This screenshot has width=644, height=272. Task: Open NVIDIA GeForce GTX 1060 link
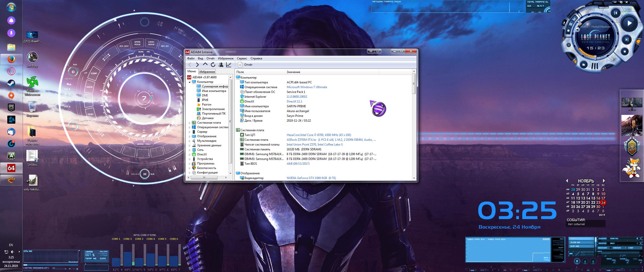pyautogui.click(x=311, y=178)
